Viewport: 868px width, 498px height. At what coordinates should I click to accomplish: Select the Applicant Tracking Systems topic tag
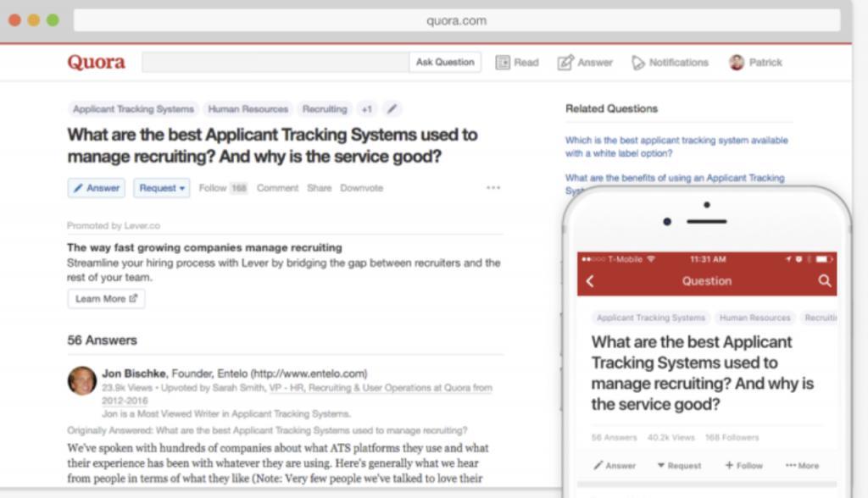coord(133,109)
